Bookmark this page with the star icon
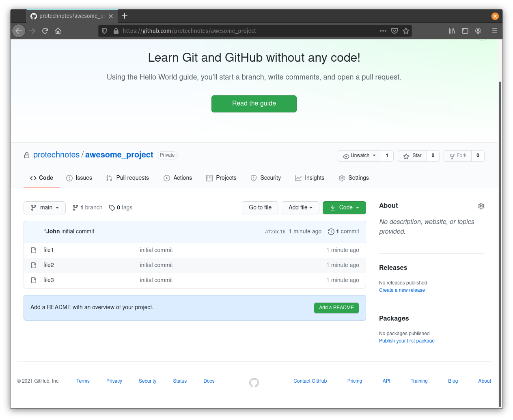Screen dimensions: 513x420 click(x=406, y=31)
